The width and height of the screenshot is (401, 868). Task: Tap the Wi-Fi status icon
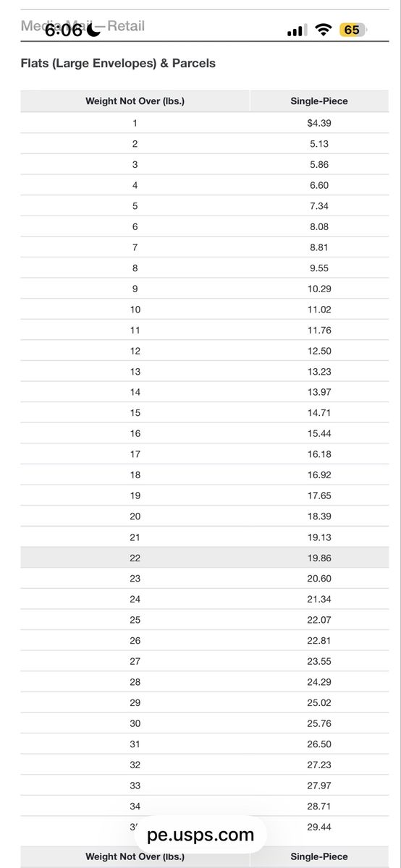(x=324, y=30)
